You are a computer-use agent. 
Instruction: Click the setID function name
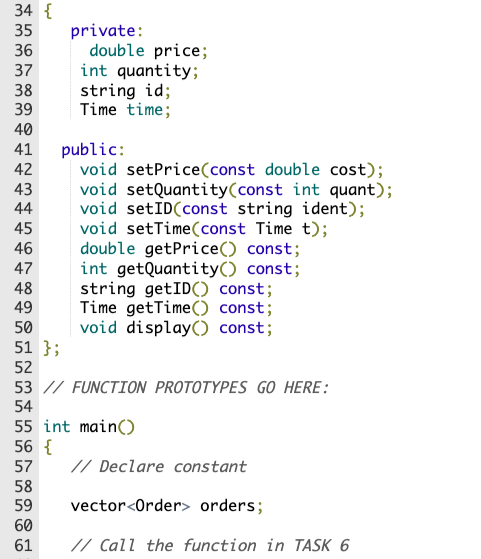coord(150,209)
